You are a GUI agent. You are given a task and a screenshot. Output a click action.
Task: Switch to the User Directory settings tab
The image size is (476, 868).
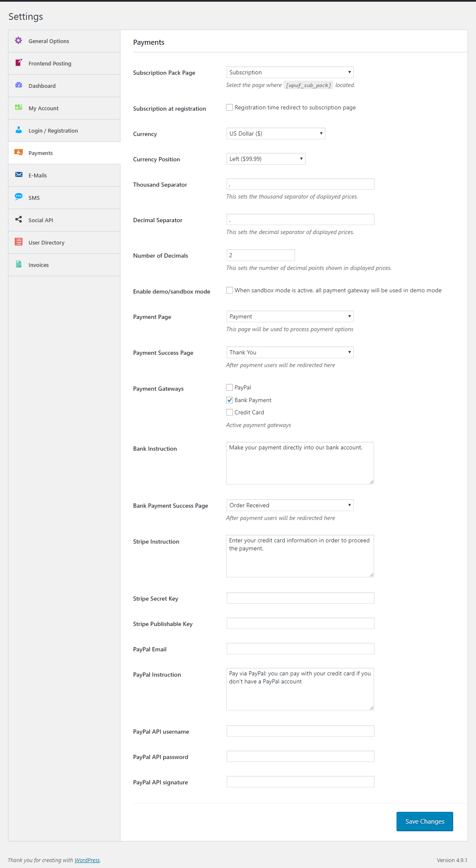tap(47, 242)
